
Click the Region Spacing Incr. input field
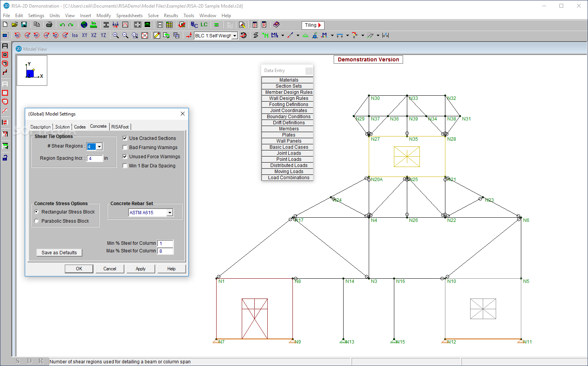[x=95, y=158]
